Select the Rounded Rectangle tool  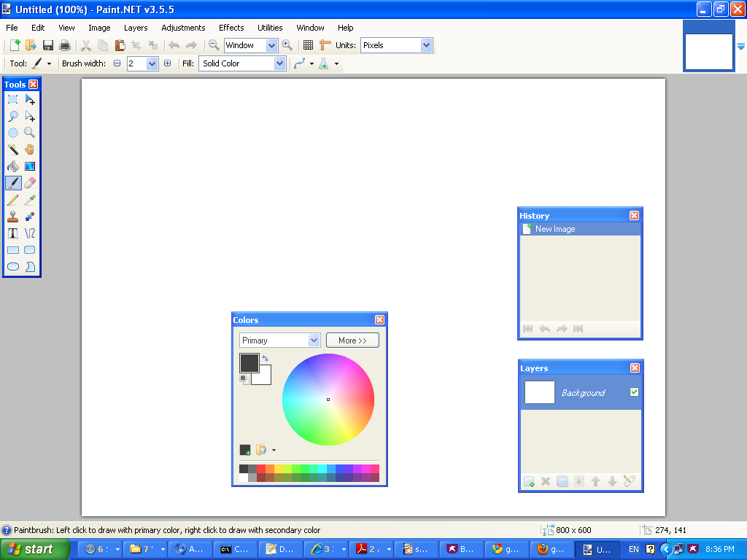[29, 250]
